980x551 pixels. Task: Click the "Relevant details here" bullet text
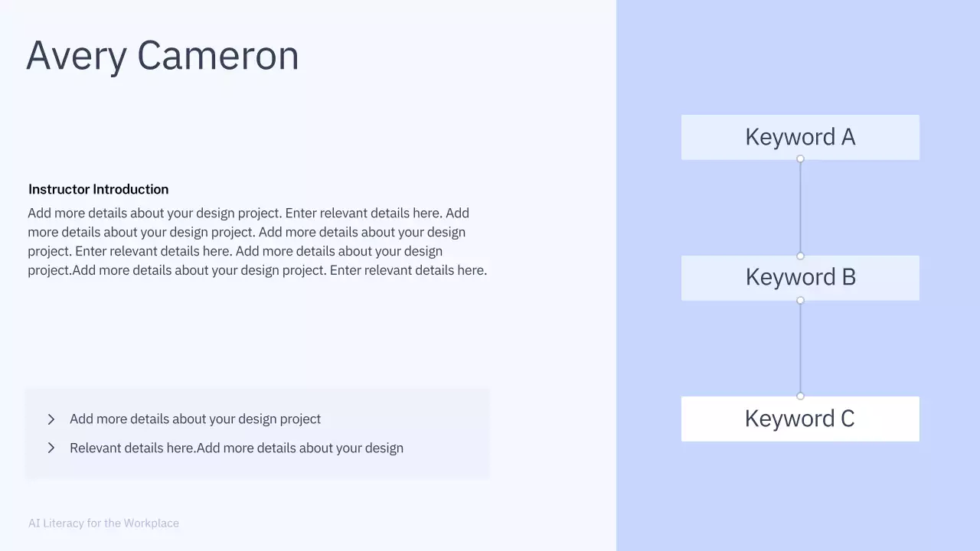pos(237,448)
